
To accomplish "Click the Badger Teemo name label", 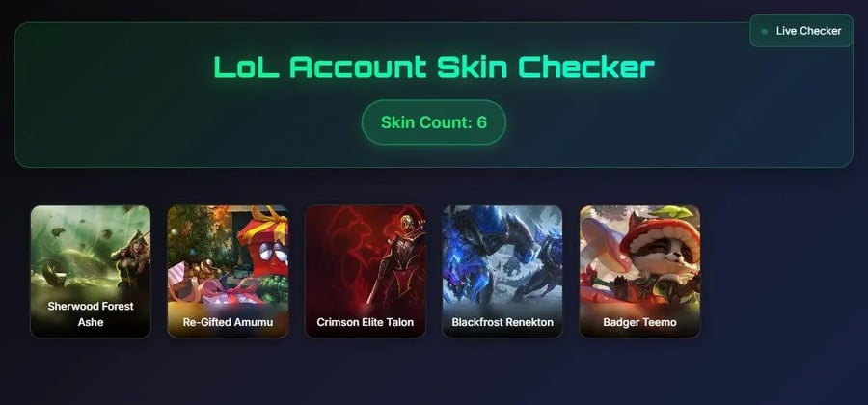I will (x=639, y=322).
